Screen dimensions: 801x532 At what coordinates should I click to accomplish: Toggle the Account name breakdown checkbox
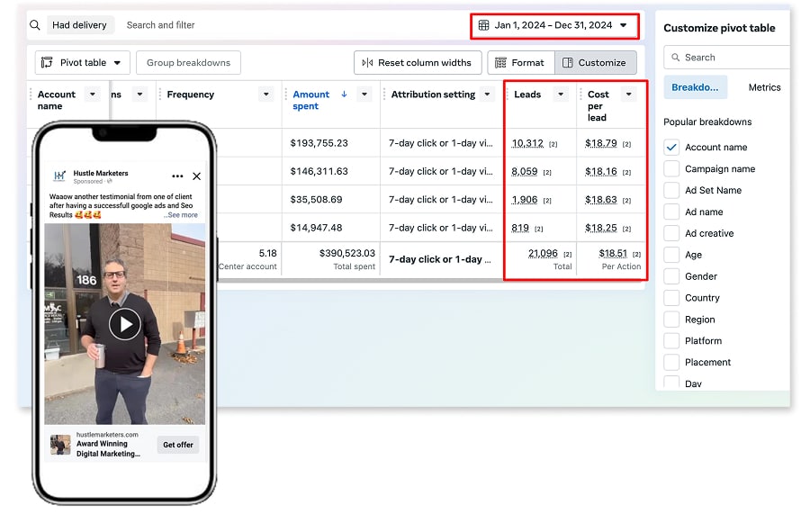tap(671, 148)
